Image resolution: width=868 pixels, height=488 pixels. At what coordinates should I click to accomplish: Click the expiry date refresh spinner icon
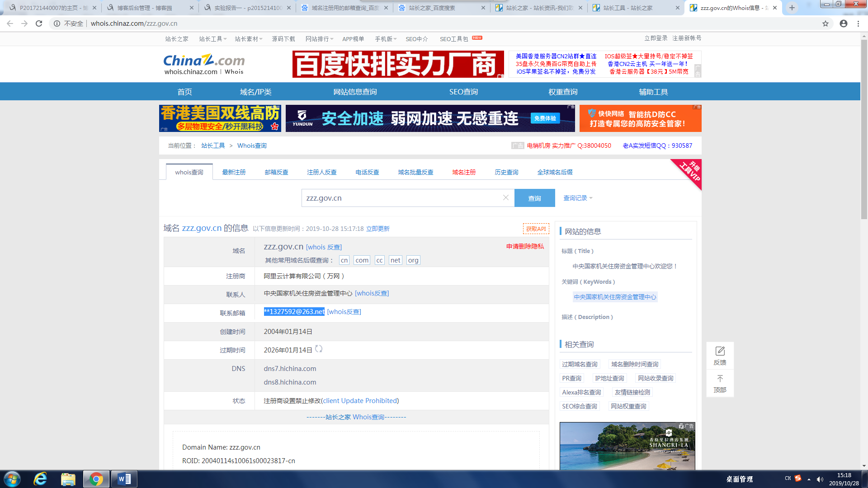319,349
